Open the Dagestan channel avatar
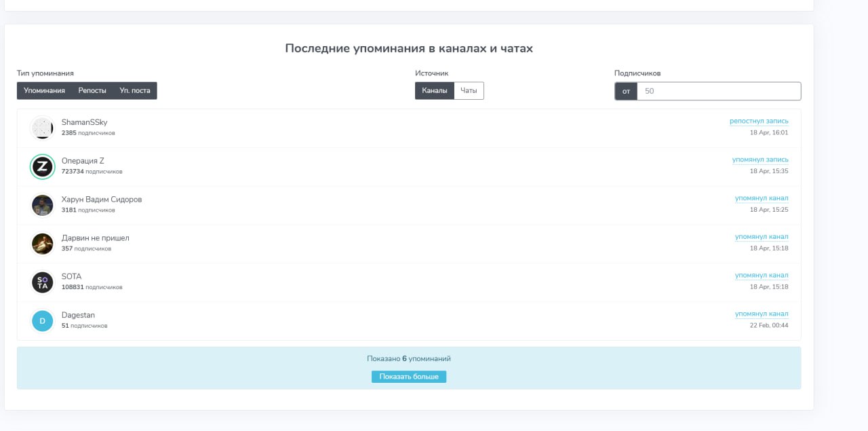 click(x=42, y=321)
